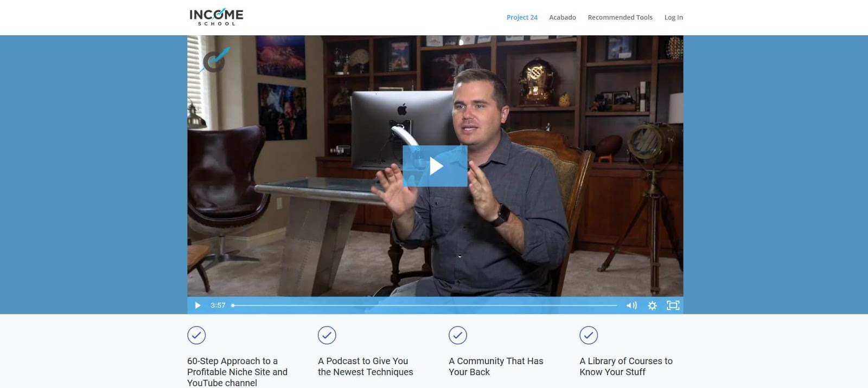Screen dimensions: 868x388
Task: Click the 60-Step Approach feature text
Action: tap(237, 372)
